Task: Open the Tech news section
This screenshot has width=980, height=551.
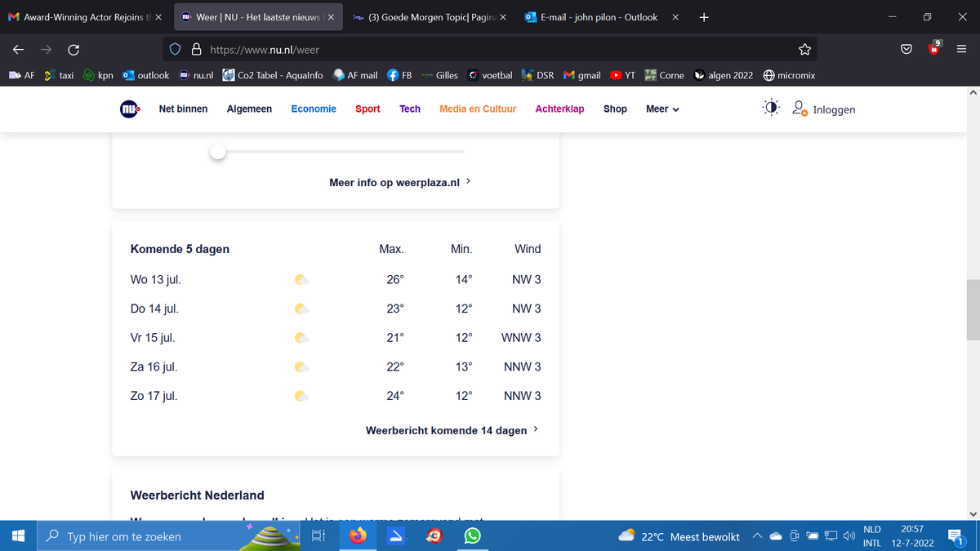Action: click(x=410, y=109)
